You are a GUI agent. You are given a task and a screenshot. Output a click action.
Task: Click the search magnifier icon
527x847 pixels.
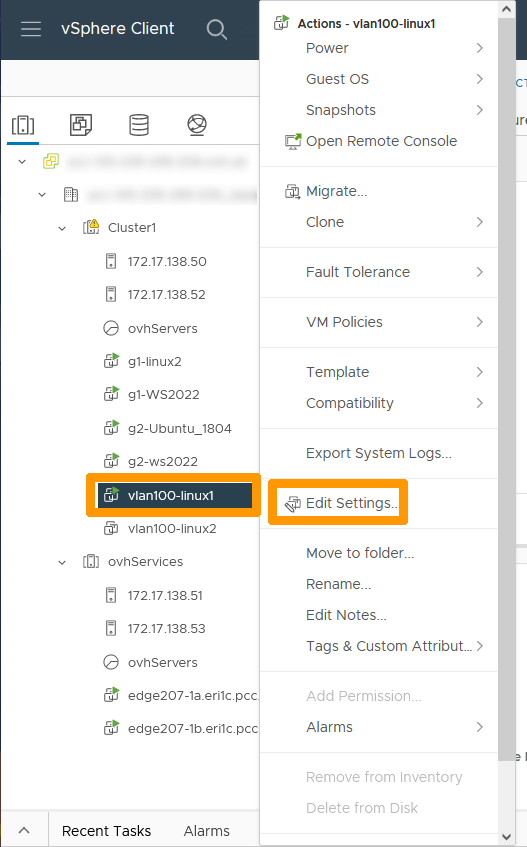pyautogui.click(x=217, y=29)
